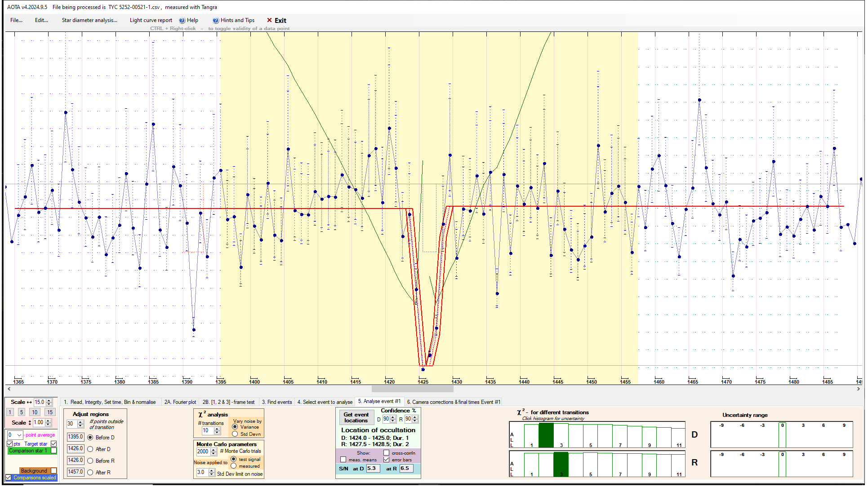The height and width of the screenshot is (487, 868).
Task: Increase # transitions stepper
Action: pyautogui.click(x=217, y=429)
